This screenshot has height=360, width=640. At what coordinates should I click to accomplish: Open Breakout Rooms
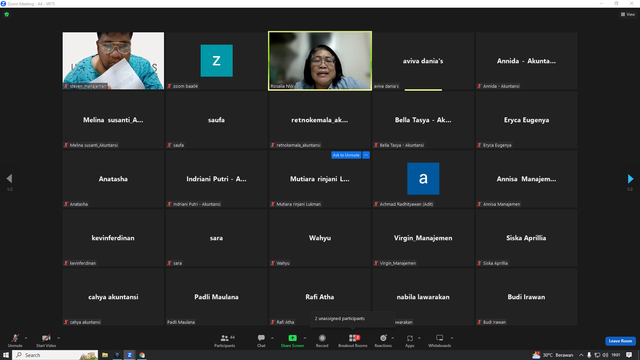click(353, 340)
